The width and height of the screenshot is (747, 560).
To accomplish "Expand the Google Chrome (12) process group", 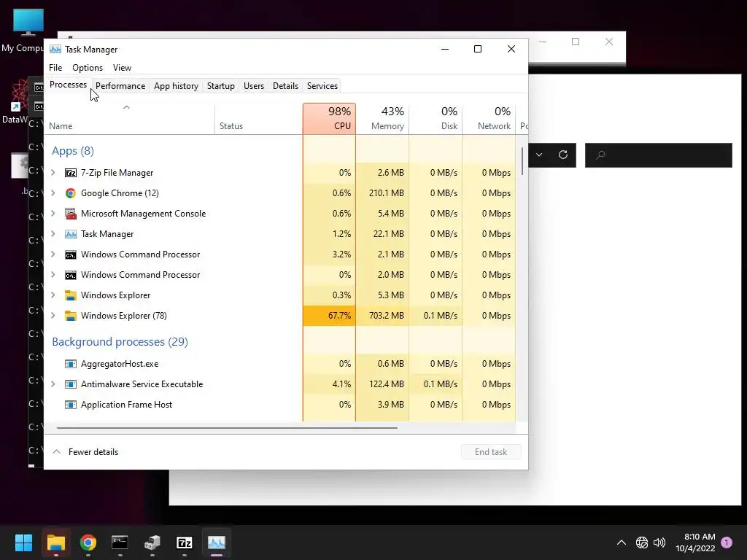I will tap(53, 192).
